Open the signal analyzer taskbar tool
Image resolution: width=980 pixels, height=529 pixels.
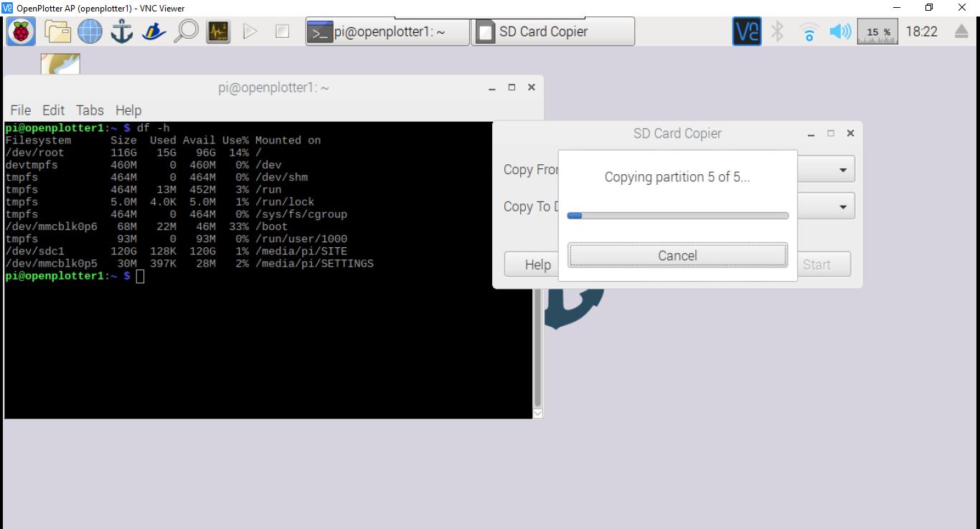(x=217, y=31)
